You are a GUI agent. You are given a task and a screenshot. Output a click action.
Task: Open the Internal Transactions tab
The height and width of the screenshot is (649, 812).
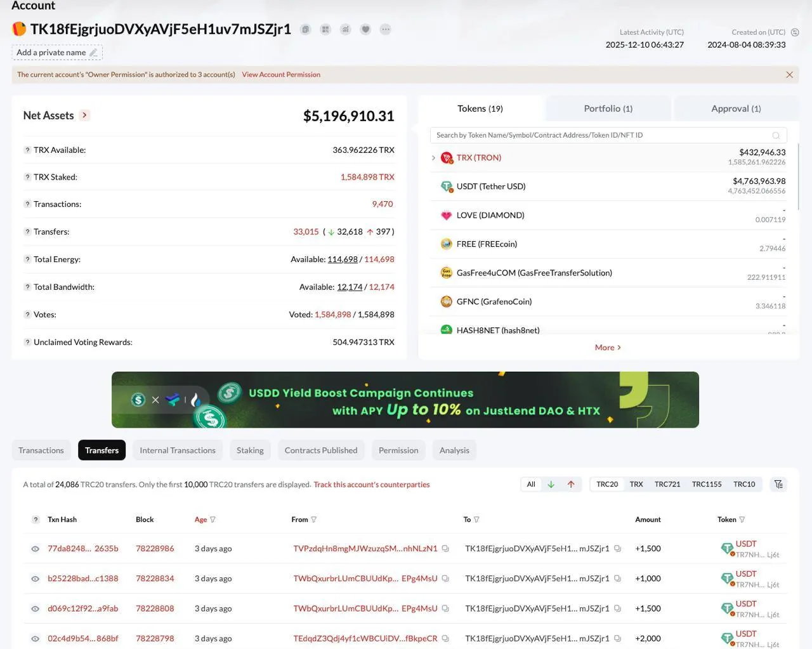coord(178,450)
